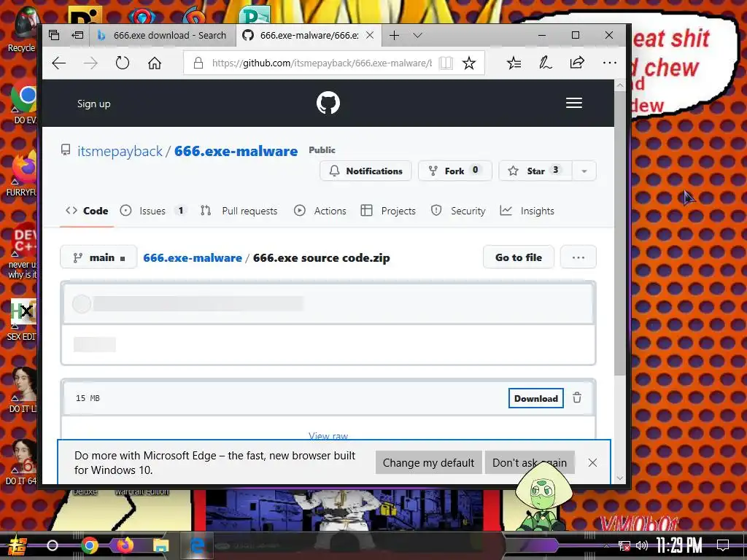
Task: Click the Notifications button
Action: point(366,171)
